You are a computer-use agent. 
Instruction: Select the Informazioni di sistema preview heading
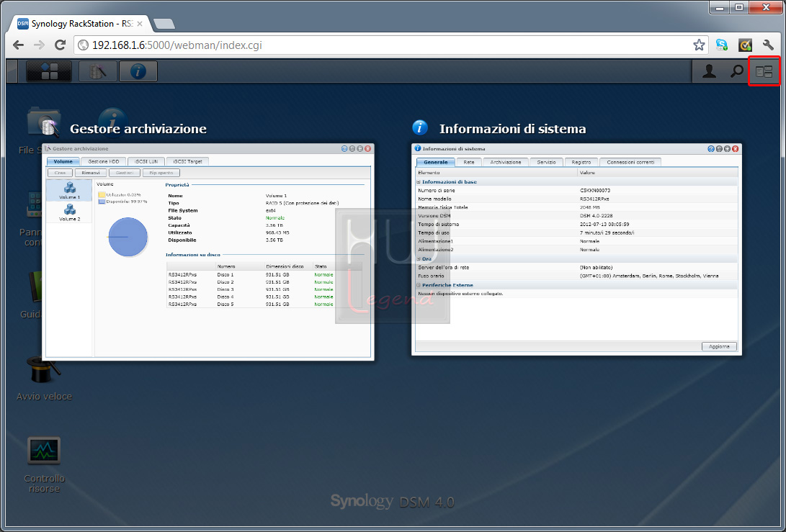tap(512, 129)
